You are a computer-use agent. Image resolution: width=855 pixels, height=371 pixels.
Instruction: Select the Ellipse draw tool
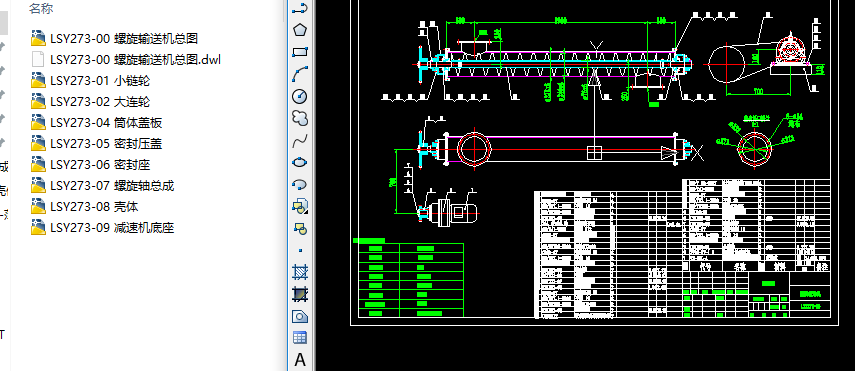click(x=300, y=162)
